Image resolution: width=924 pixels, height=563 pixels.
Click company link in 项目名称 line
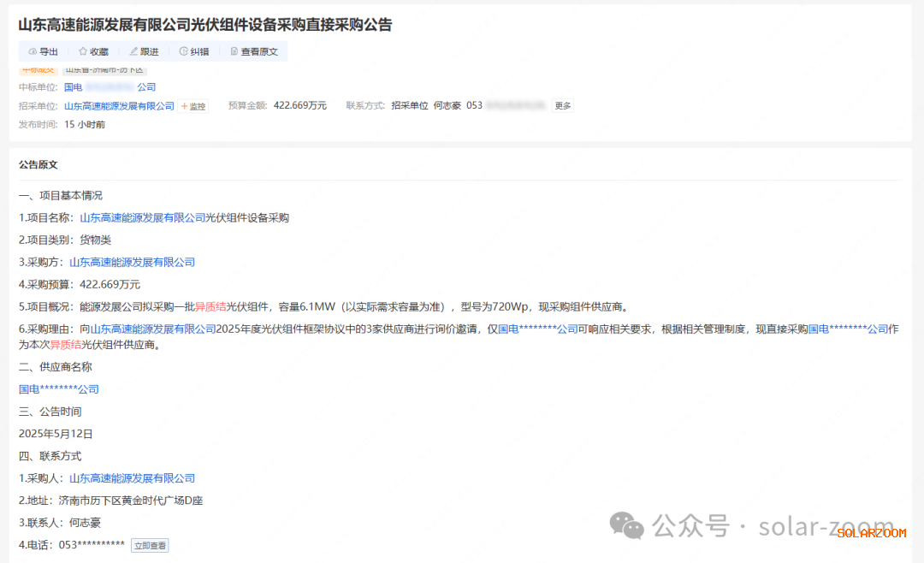(143, 218)
